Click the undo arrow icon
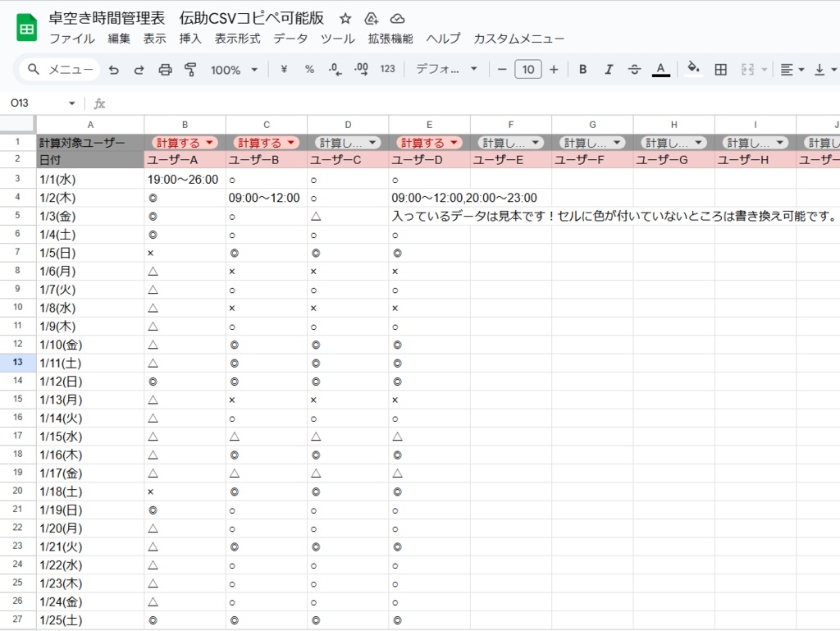The image size is (840, 631). coord(113,70)
